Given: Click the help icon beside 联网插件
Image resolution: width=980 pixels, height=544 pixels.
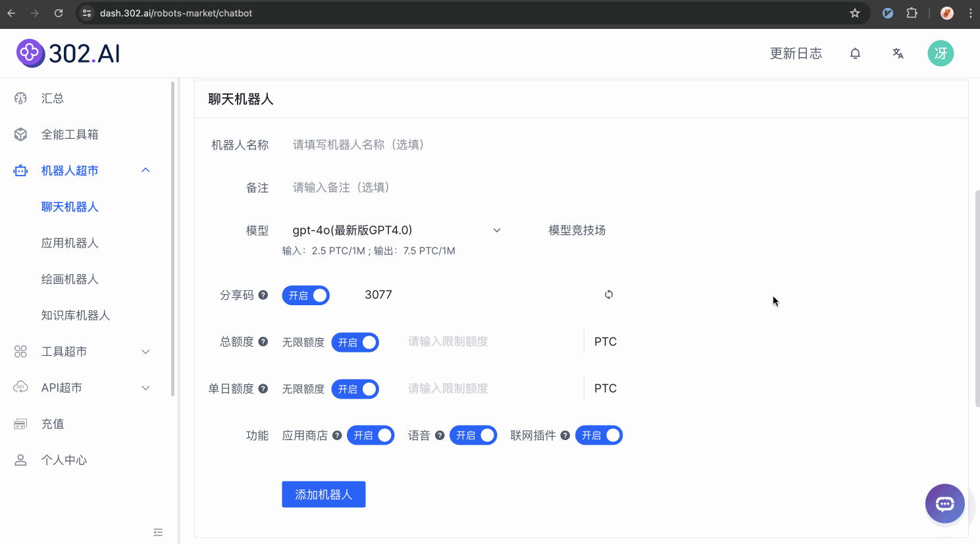Looking at the screenshot, I should click(x=565, y=435).
